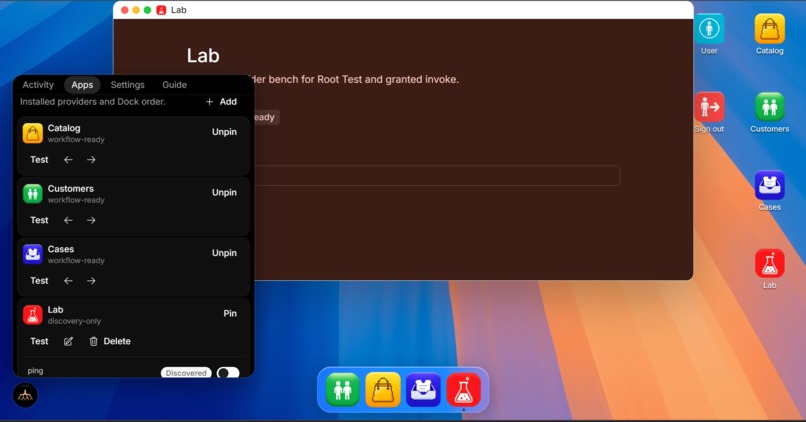This screenshot has width=806, height=422.
Task: Move Cases left in Dock order
Action: [68, 281]
